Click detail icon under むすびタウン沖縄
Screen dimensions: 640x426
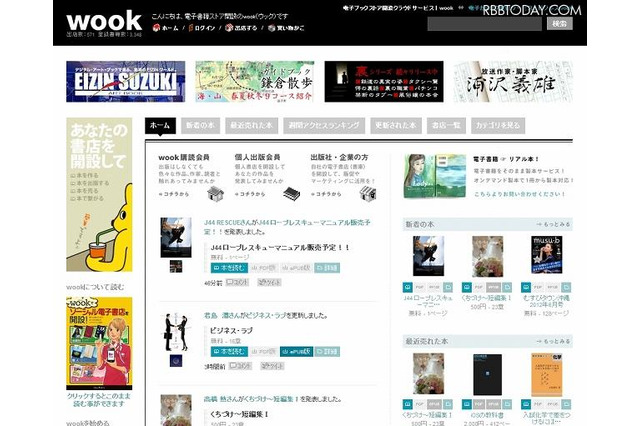click(x=566, y=287)
